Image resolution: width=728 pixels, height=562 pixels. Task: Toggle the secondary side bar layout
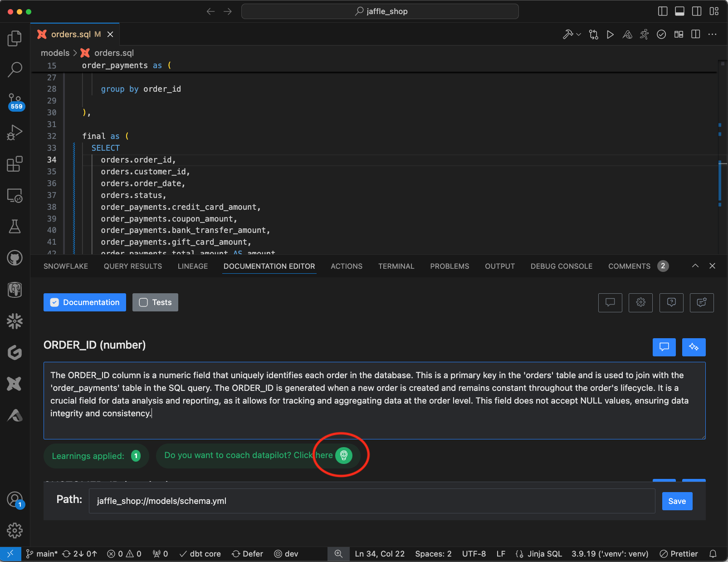coord(697,11)
